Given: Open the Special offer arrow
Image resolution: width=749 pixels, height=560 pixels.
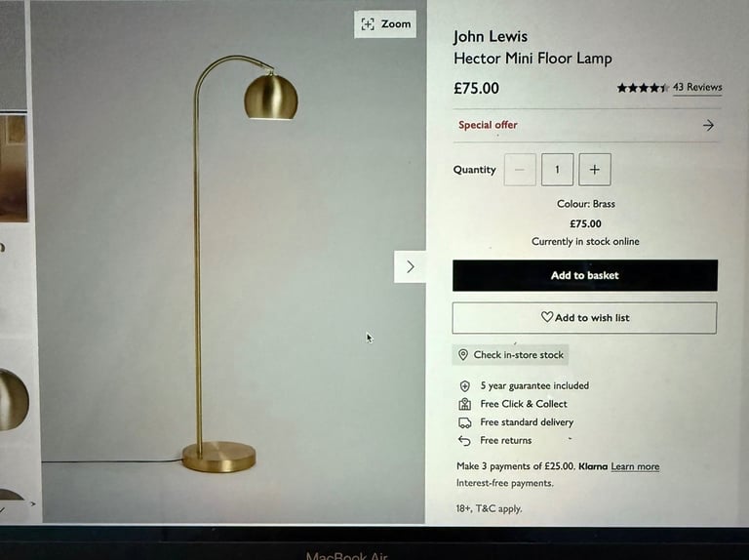Looking at the screenshot, I should click(x=708, y=125).
